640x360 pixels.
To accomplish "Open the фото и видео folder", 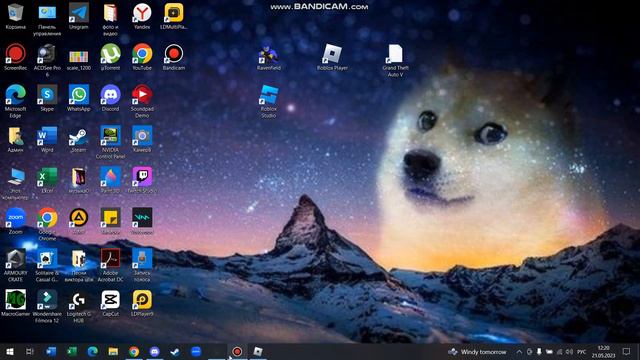I will coord(110,20).
